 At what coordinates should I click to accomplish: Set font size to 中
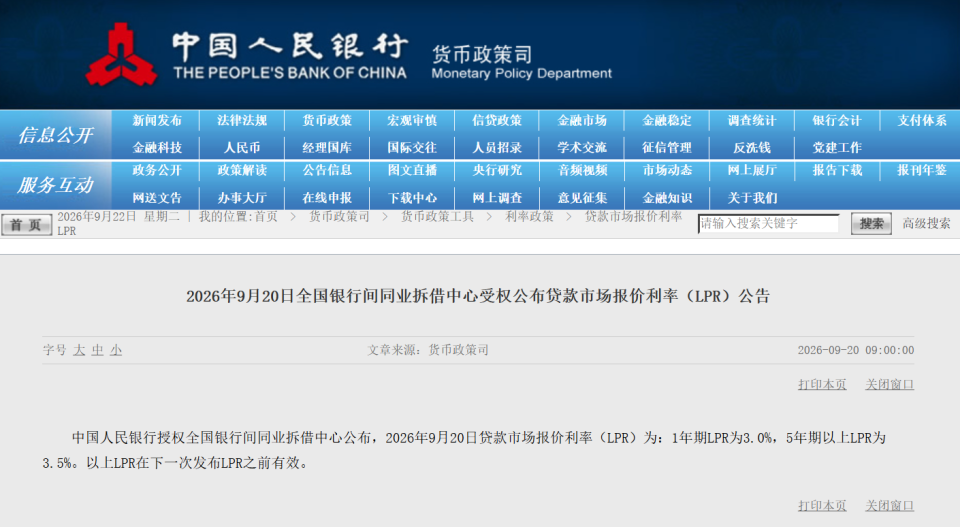click(x=97, y=350)
